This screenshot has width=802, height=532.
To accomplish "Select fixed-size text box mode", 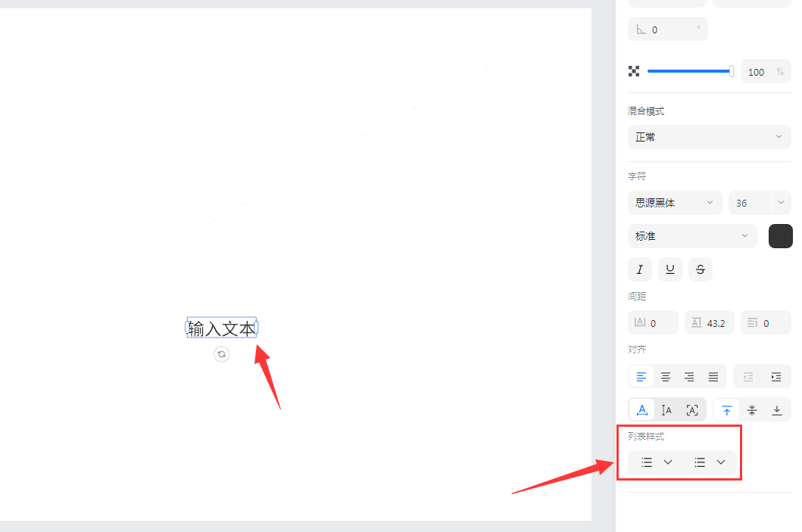I will [692, 410].
